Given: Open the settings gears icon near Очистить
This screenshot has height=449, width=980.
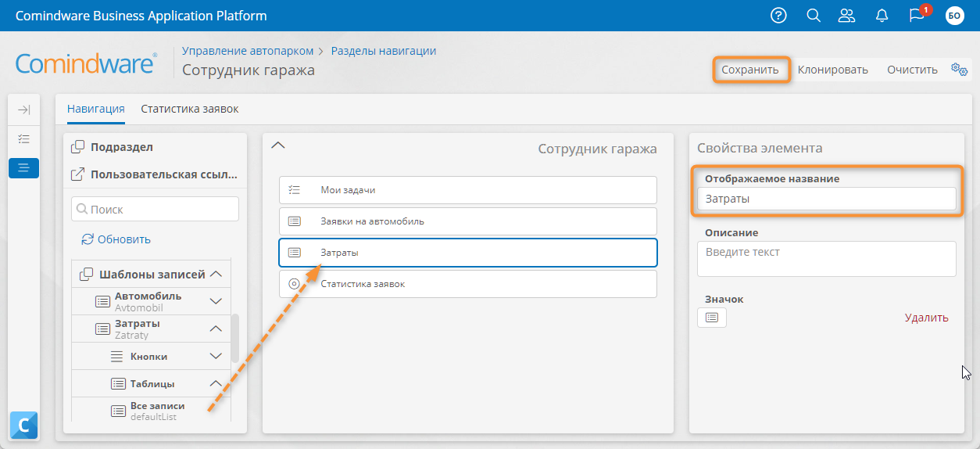Looking at the screenshot, I should (x=959, y=69).
